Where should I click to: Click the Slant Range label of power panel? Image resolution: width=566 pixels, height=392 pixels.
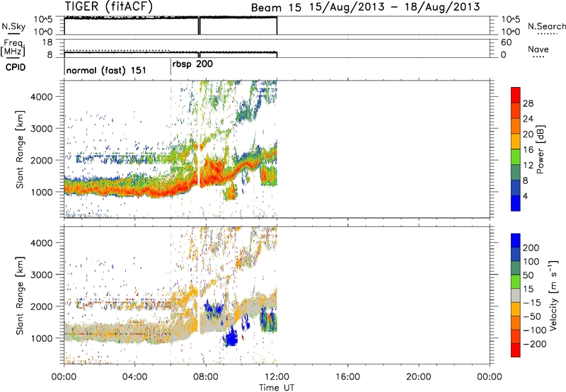click(20, 149)
